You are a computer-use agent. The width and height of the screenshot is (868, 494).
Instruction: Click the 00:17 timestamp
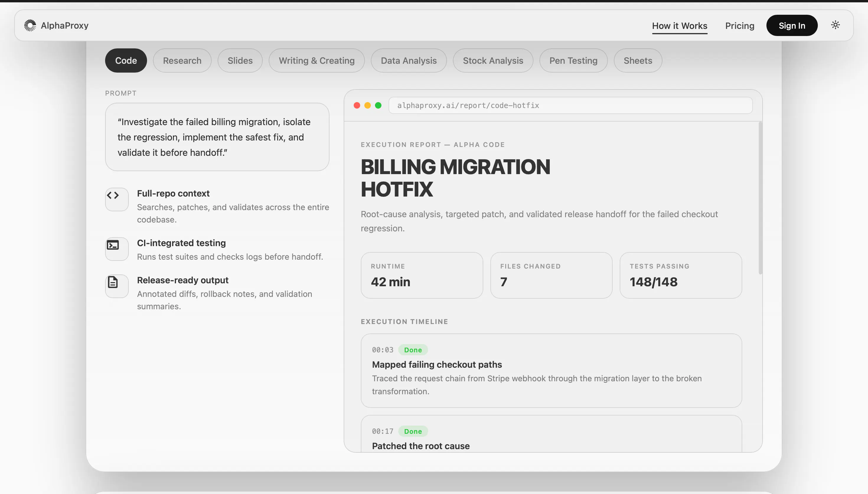click(382, 431)
